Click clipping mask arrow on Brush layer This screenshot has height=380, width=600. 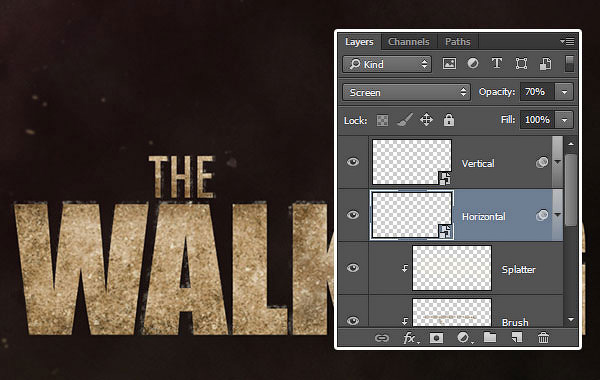click(x=405, y=321)
